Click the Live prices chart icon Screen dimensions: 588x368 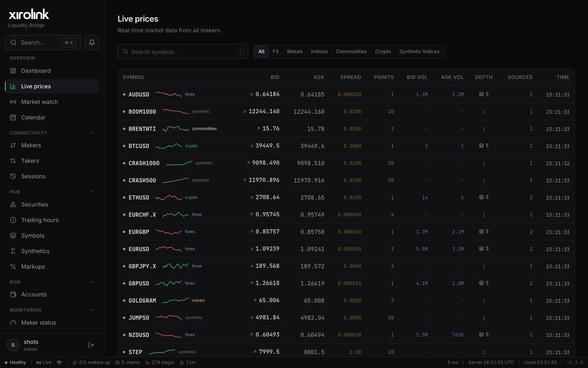click(13, 86)
